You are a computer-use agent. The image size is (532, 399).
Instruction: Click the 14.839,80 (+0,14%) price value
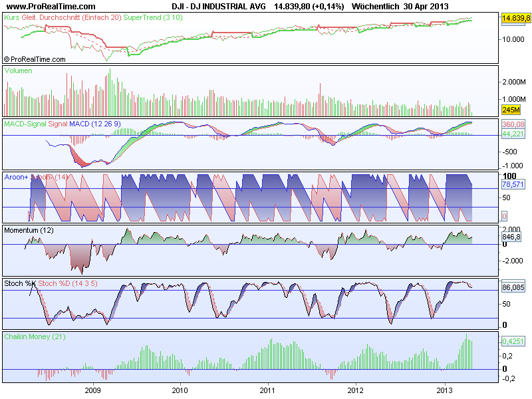(x=309, y=7)
